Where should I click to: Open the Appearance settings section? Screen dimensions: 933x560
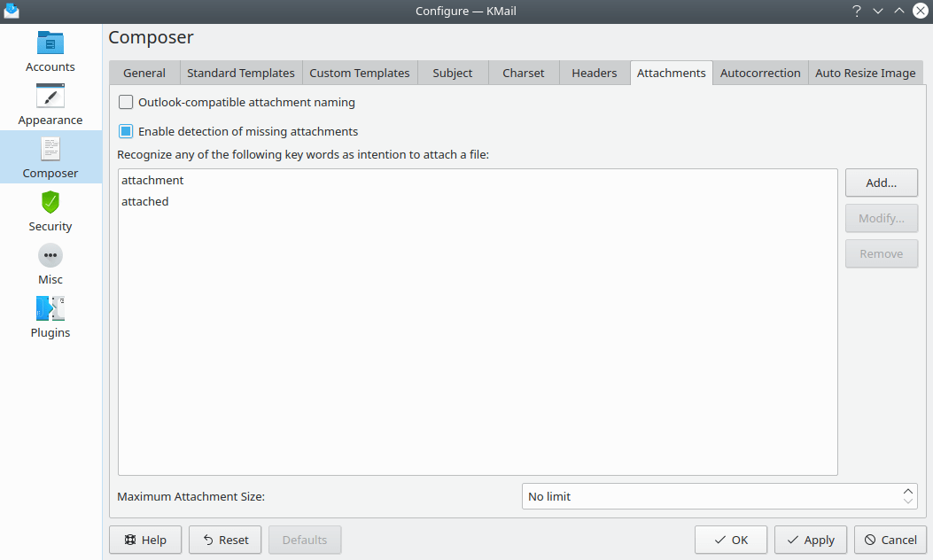[51, 105]
